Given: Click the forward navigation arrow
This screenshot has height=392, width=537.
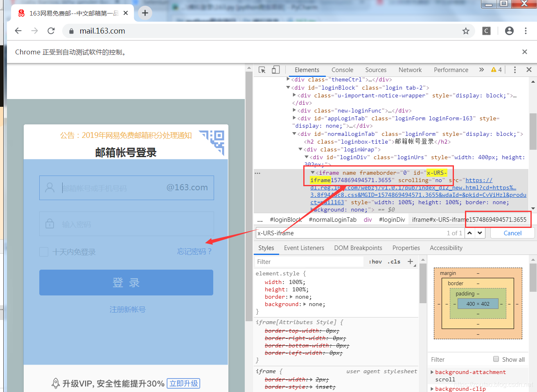Looking at the screenshot, I should click(x=34, y=31).
